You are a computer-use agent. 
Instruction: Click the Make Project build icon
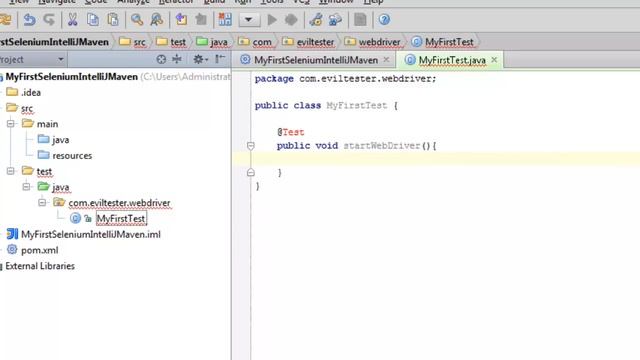(x=225, y=20)
